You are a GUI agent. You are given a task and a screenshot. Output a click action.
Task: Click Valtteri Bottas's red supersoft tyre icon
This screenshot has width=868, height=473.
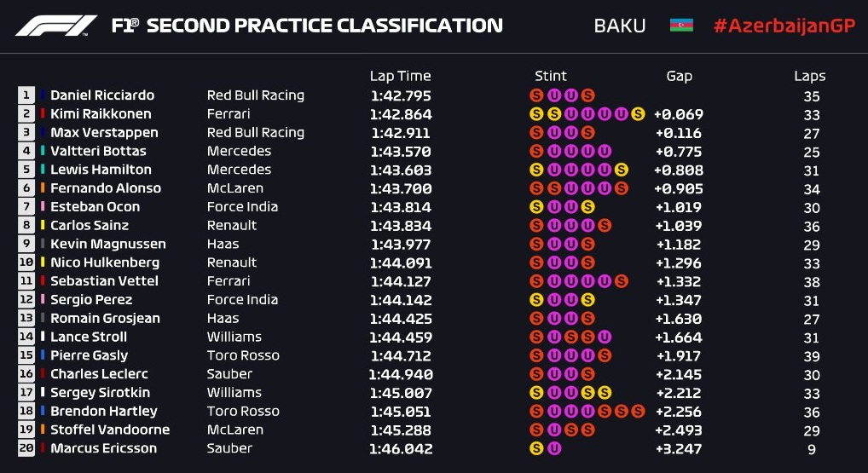point(536,151)
